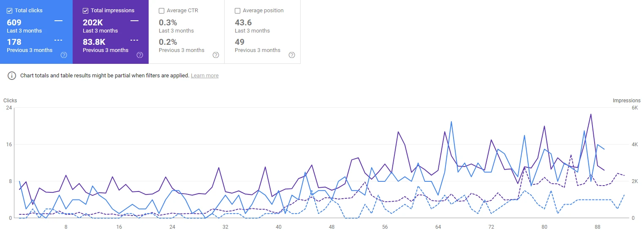Click the 202K impressions value
The height and width of the screenshot is (238, 644).
point(93,22)
